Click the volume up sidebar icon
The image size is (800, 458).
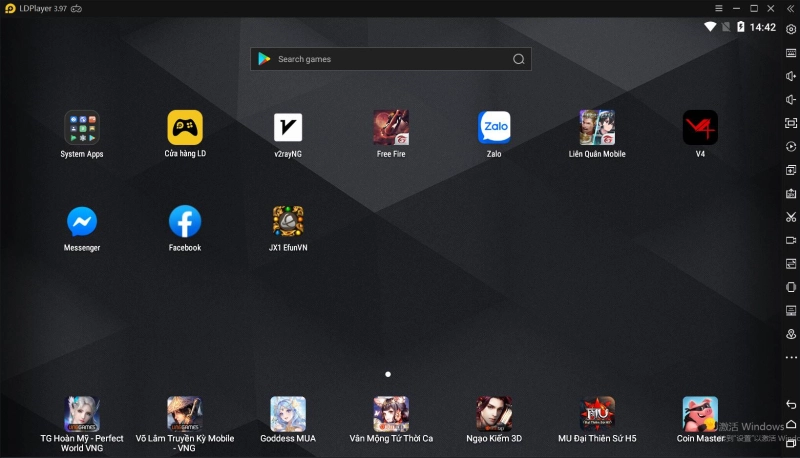(791, 76)
